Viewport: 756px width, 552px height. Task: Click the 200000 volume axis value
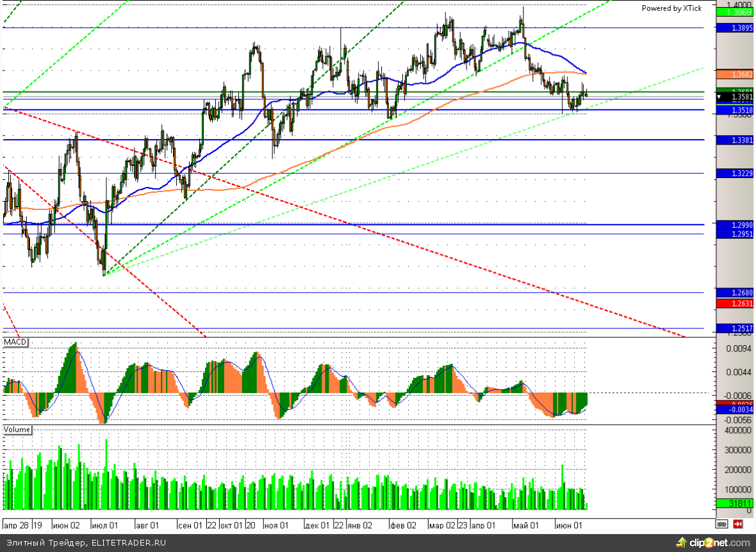pyautogui.click(x=737, y=470)
